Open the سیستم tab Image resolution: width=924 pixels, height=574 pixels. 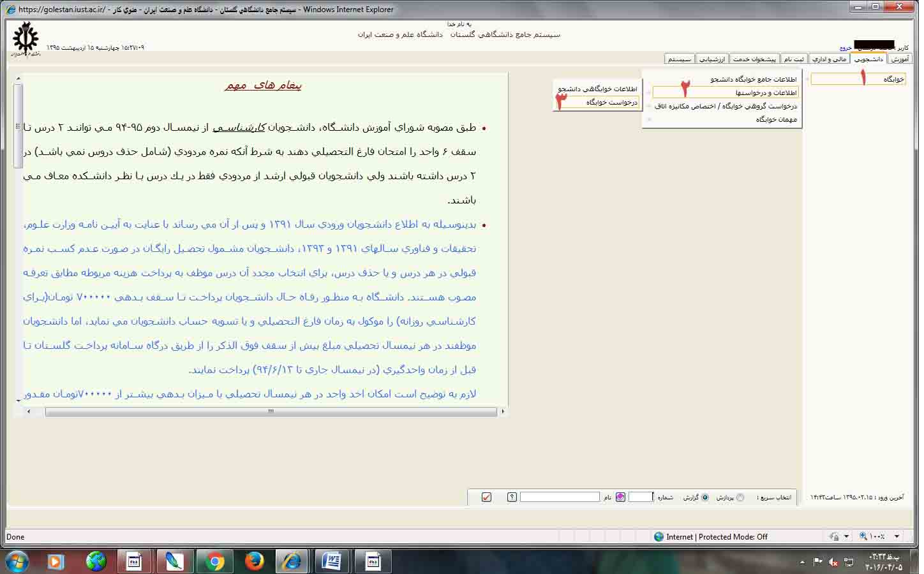(679, 59)
